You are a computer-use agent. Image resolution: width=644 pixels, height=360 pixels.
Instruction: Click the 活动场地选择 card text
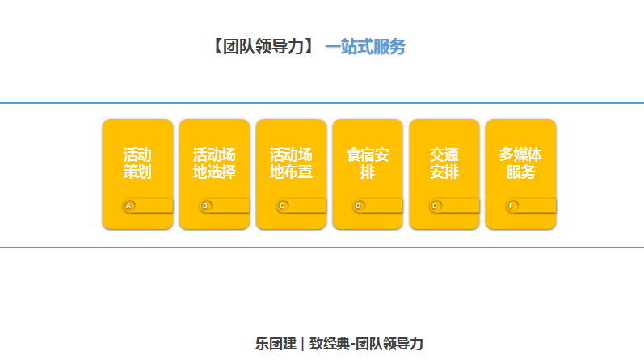tap(214, 163)
